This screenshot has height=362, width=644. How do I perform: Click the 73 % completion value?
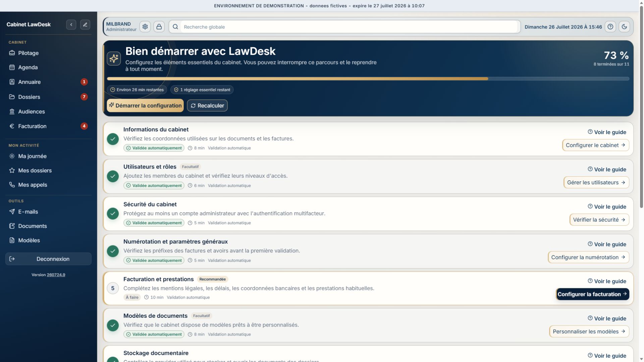pos(616,55)
